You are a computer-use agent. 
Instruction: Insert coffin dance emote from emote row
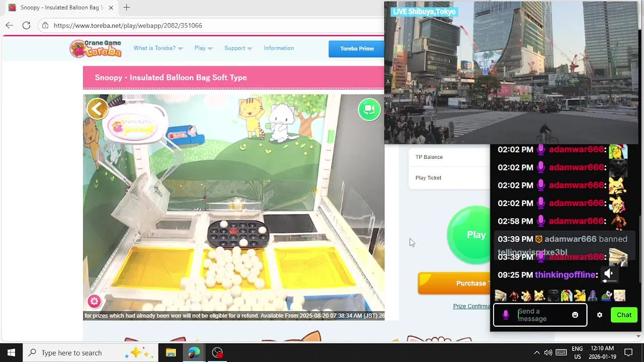501,296
